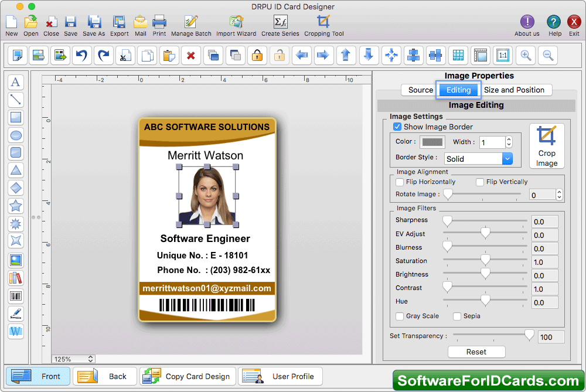Click the Help toolbar button
Viewport: 586px width, 392px height.
[x=554, y=26]
